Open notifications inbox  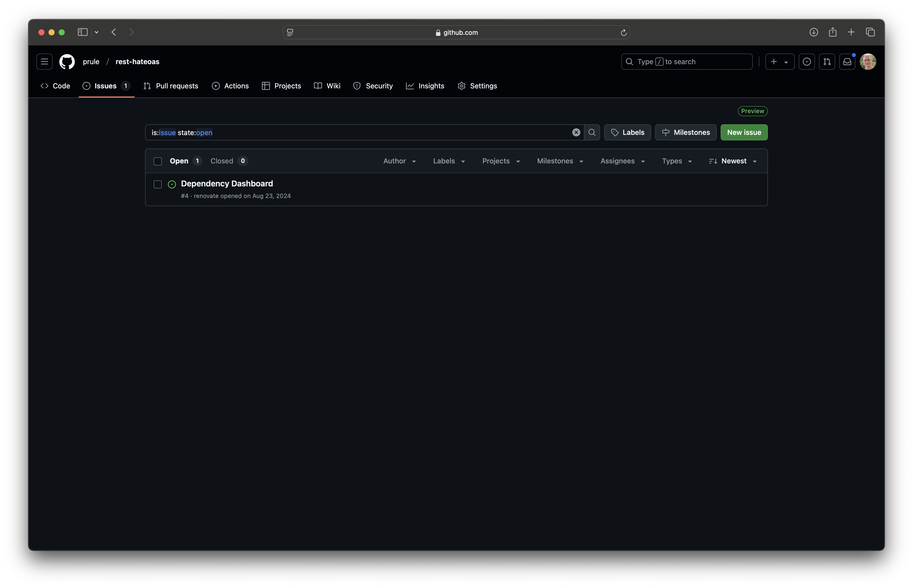click(x=847, y=61)
